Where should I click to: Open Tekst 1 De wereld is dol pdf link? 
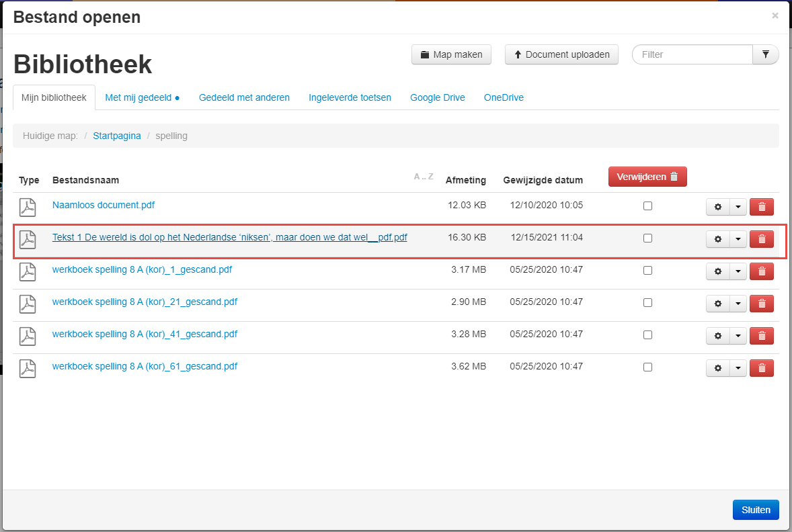click(x=230, y=237)
